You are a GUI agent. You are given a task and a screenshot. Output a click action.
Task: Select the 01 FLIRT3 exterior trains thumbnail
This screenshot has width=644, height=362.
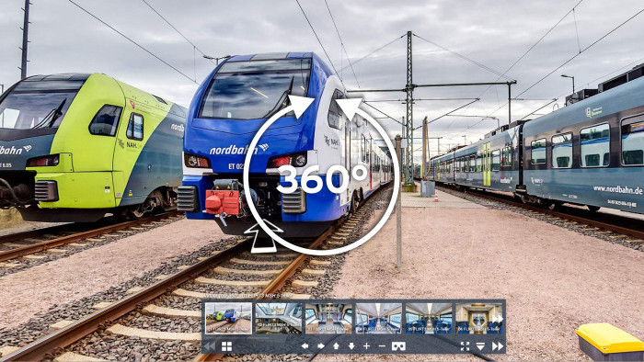(228, 318)
